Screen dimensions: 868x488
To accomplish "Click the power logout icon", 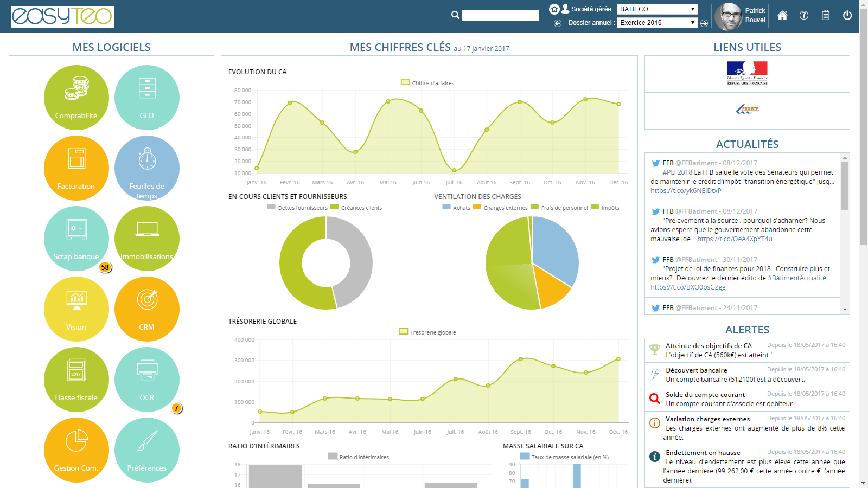I will [847, 16].
